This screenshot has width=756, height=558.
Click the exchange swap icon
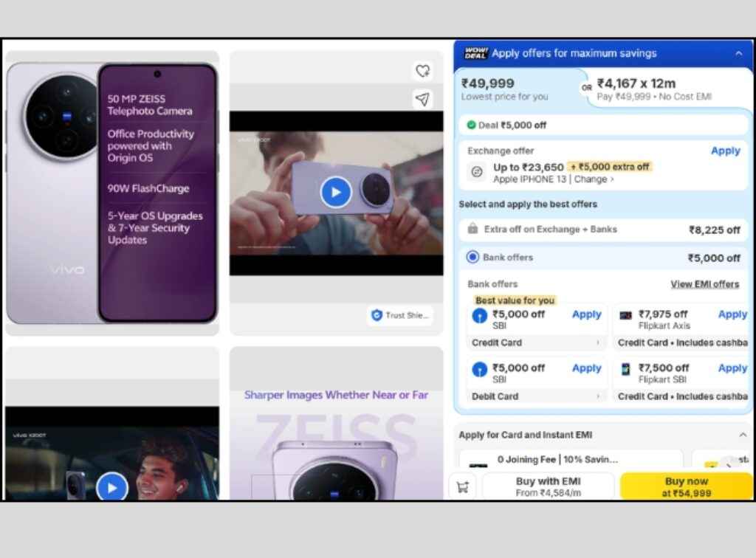pos(477,171)
